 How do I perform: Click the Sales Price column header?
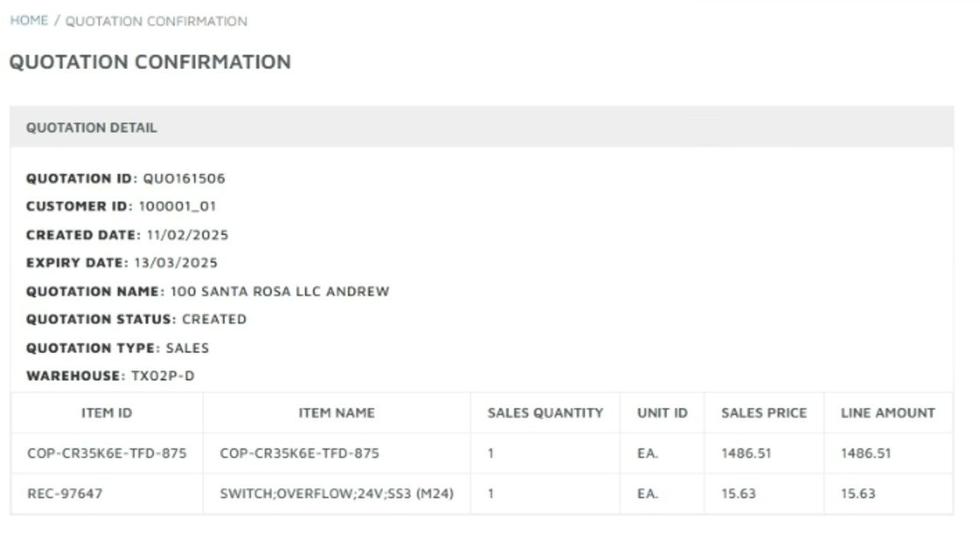(763, 413)
